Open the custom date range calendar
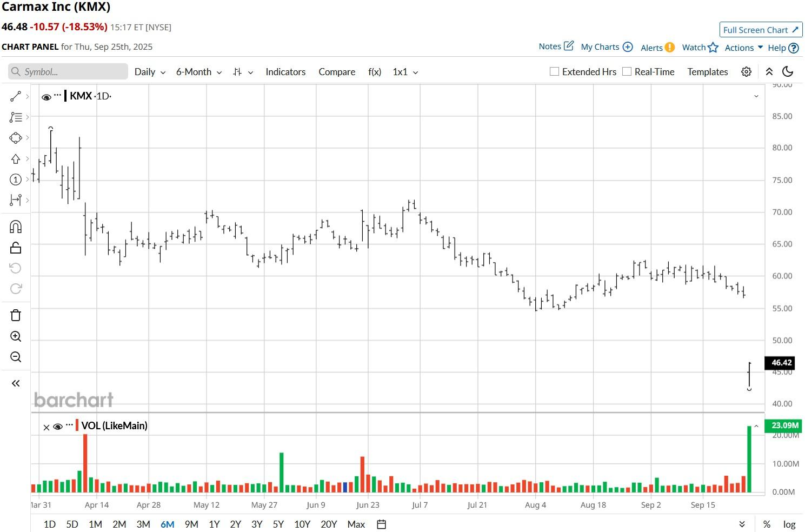This screenshot has width=805, height=532. point(381,524)
